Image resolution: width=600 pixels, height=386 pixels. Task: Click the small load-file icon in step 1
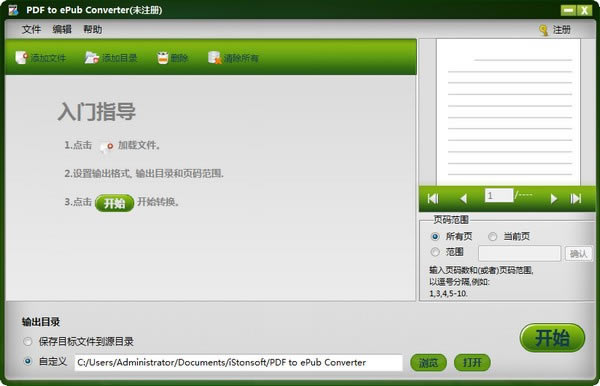click(x=106, y=147)
